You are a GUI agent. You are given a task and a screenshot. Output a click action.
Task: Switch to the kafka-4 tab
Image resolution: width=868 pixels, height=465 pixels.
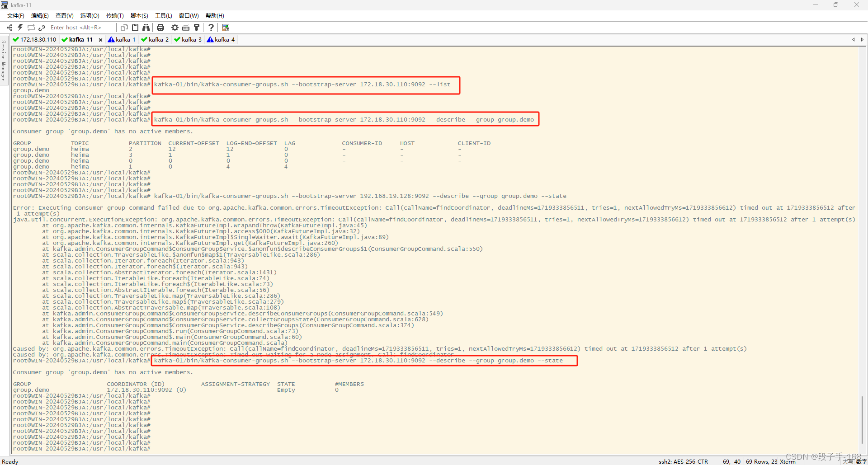tap(221, 40)
